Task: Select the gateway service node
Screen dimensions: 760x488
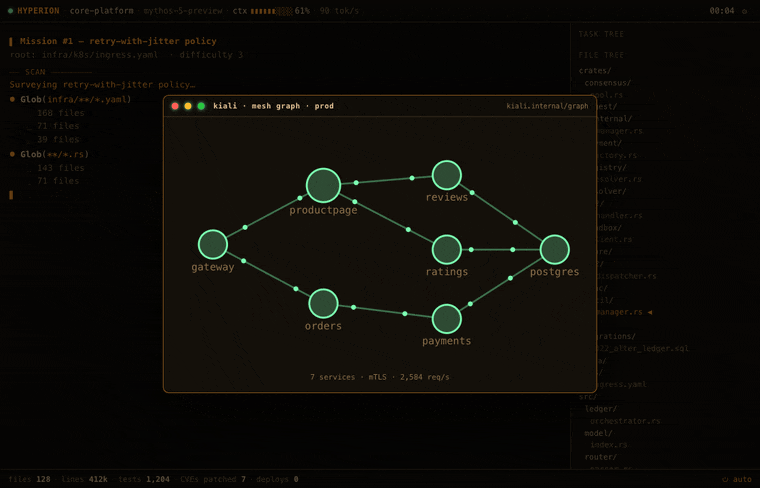Action: 213,244
